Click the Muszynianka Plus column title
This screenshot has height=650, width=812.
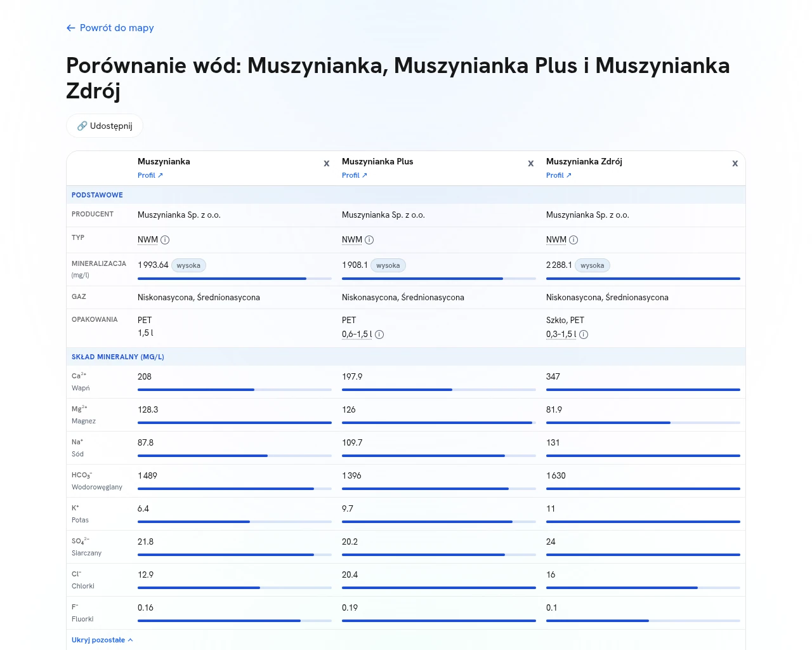point(377,161)
